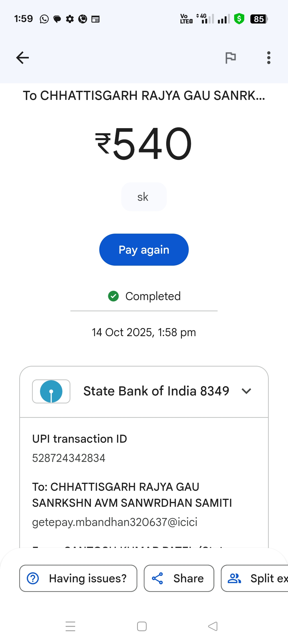This screenshot has width=288, height=644.
Task: Tap the green shield dollar icon
Action: 239,19
